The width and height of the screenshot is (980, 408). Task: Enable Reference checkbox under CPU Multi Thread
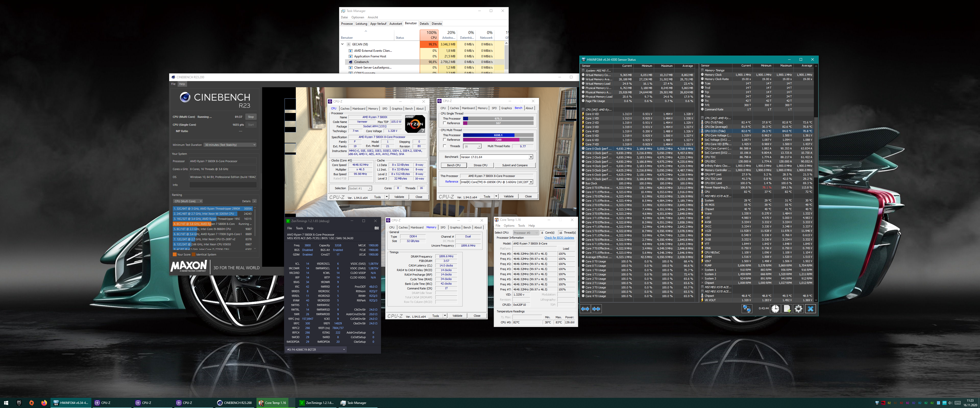(444, 140)
